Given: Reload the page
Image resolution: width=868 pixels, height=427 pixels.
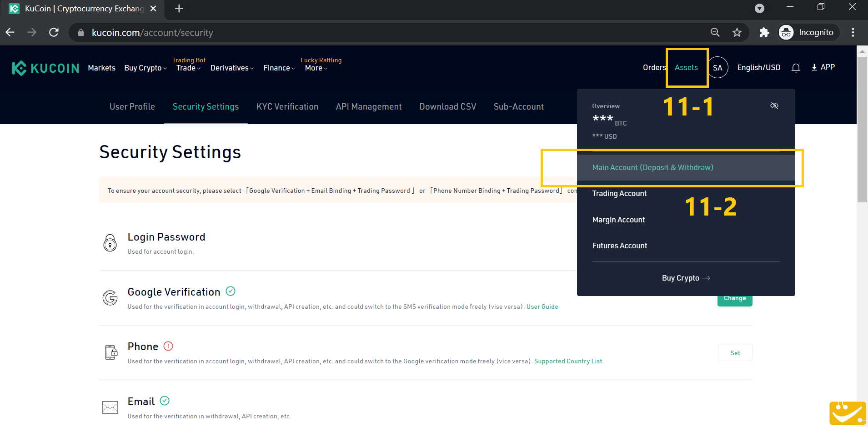Looking at the screenshot, I should 54,32.
